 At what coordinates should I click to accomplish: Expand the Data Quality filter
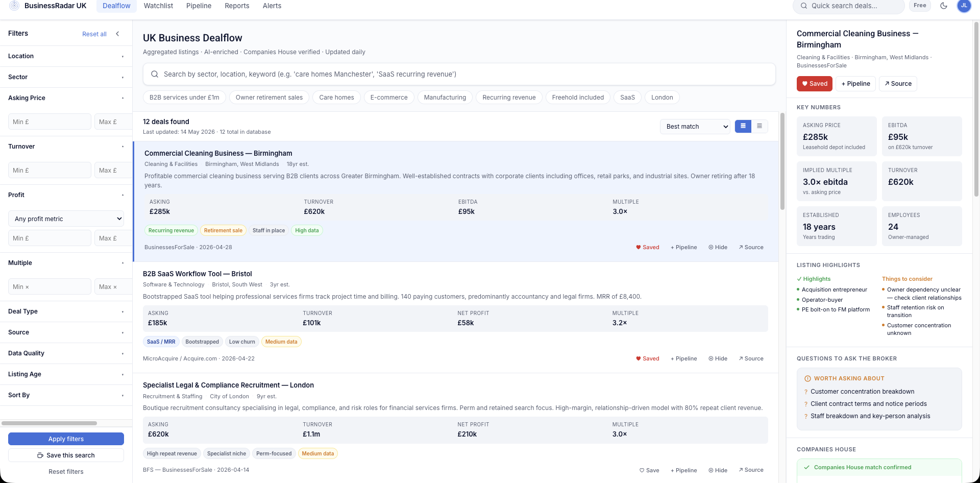click(66, 353)
